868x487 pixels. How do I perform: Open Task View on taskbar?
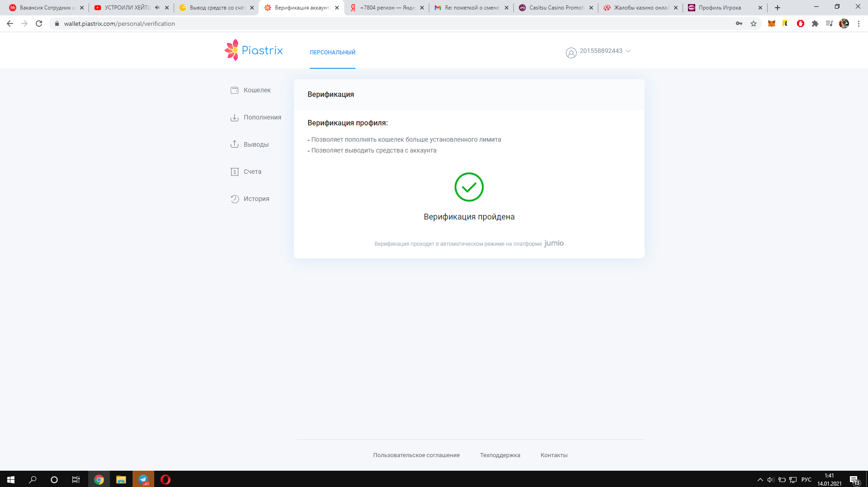click(76, 479)
